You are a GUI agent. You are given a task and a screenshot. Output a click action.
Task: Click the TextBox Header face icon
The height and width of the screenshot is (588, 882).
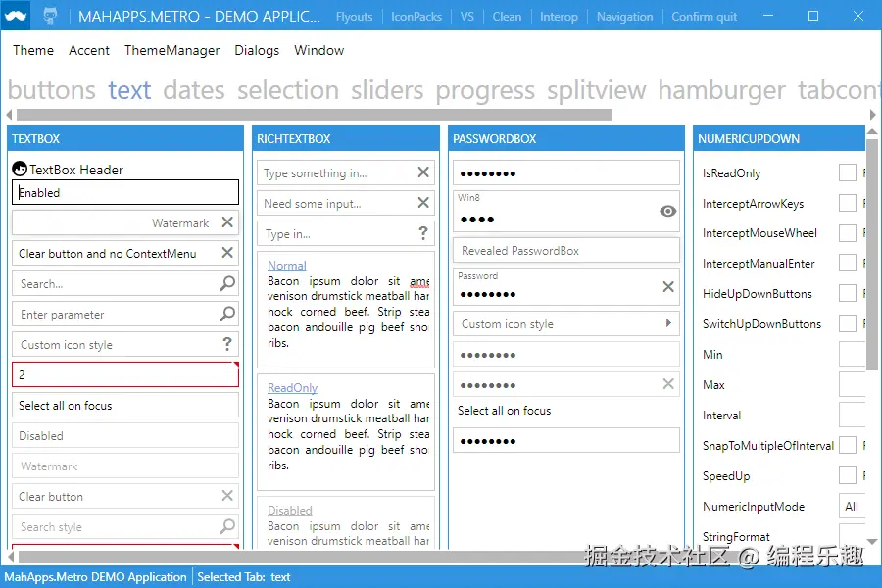click(x=20, y=169)
